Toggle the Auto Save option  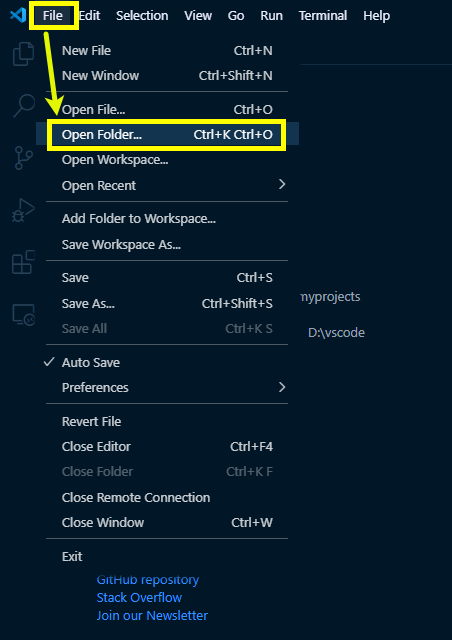[x=167, y=362]
